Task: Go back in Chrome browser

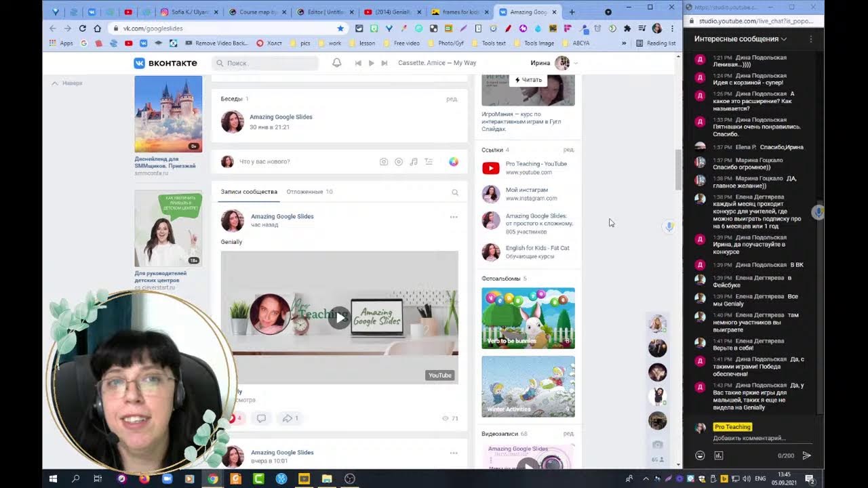Action: (x=52, y=28)
